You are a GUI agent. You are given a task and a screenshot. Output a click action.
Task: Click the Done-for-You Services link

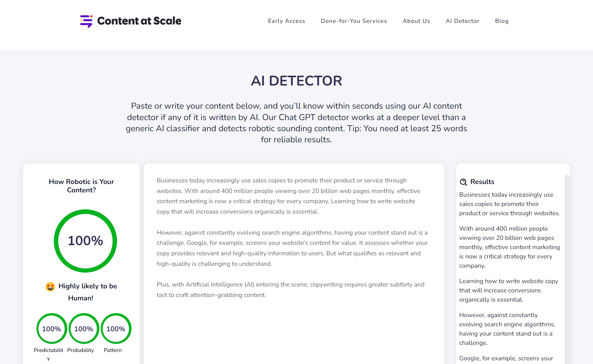coord(354,21)
